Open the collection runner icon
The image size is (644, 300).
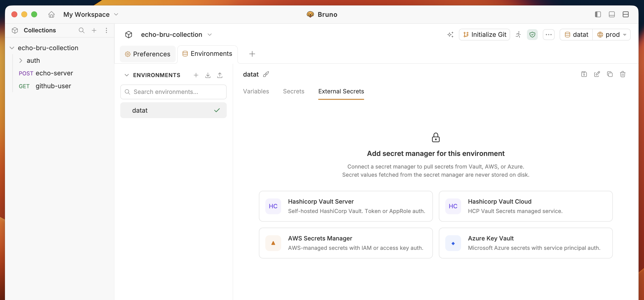click(519, 35)
